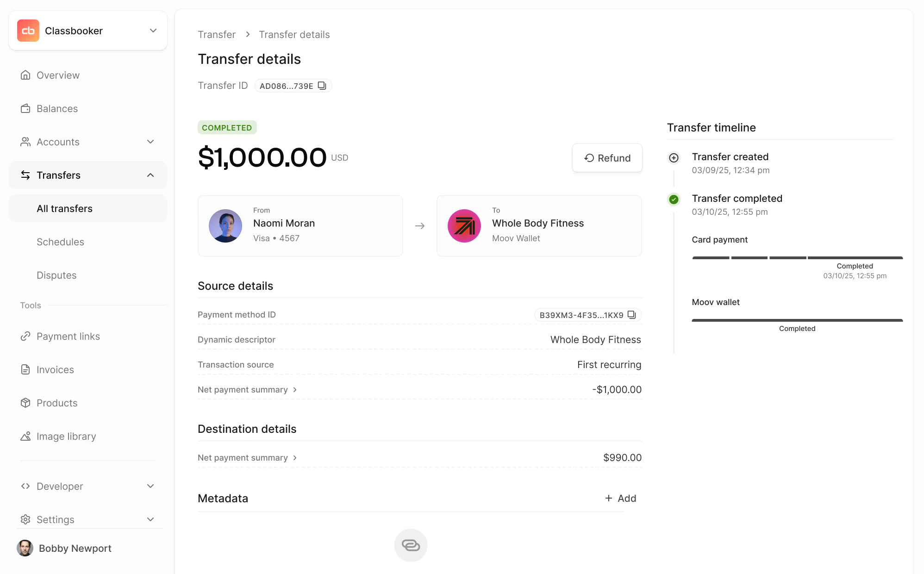Go to Transfer breadcrumb link
The height and width of the screenshot is (574, 924).
(217, 35)
